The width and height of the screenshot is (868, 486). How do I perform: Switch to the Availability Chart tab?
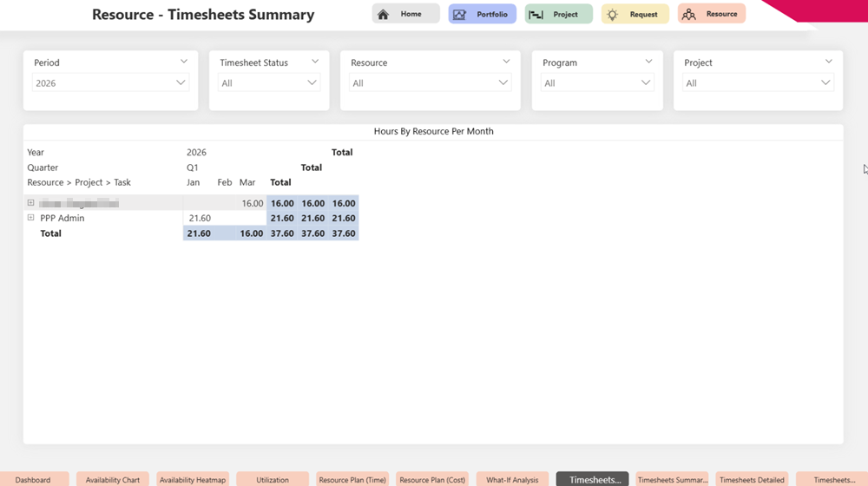point(112,479)
